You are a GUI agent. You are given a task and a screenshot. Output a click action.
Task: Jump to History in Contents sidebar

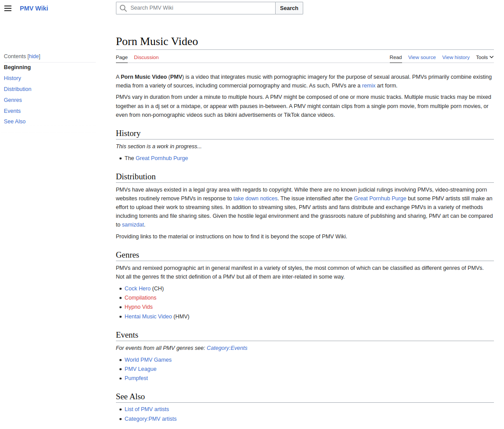(13, 78)
